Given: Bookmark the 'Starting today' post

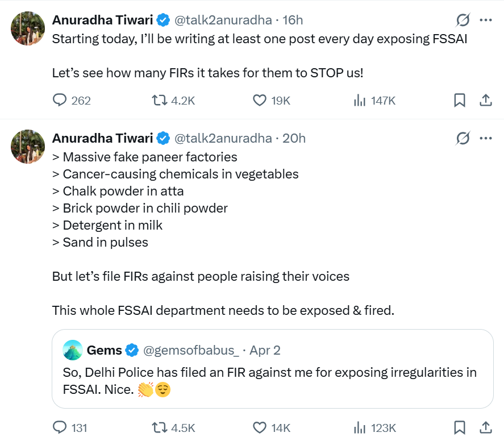Looking at the screenshot, I should (460, 101).
